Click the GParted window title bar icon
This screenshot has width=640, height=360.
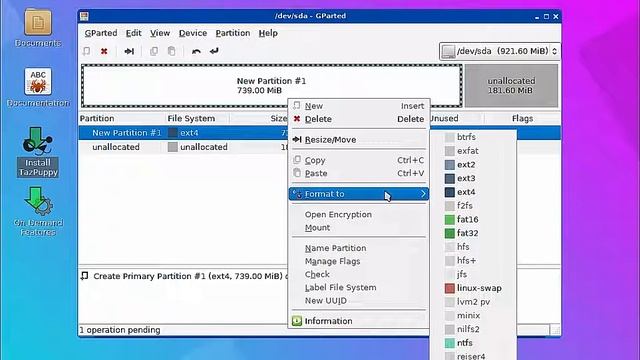point(84,16)
